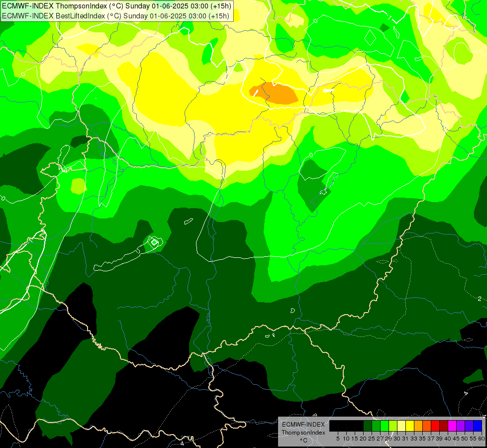Image resolution: width=487 pixels, height=448 pixels.
Task: Click the legend tick value '33'
Action: (x=414, y=439)
